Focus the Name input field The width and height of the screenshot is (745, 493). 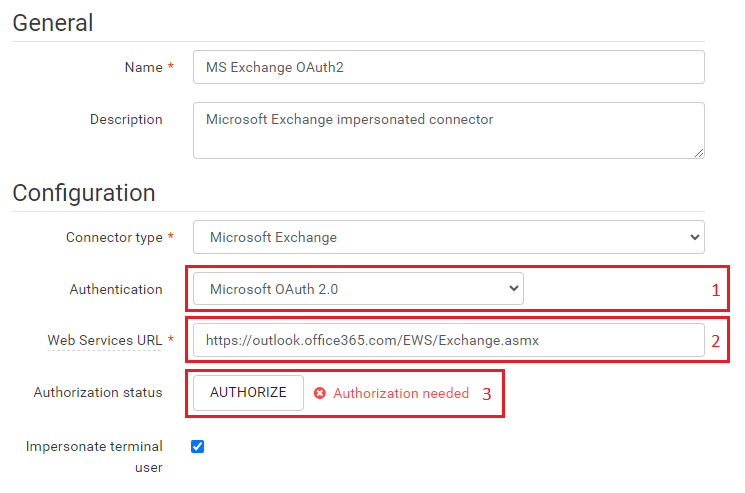[x=448, y=67]
